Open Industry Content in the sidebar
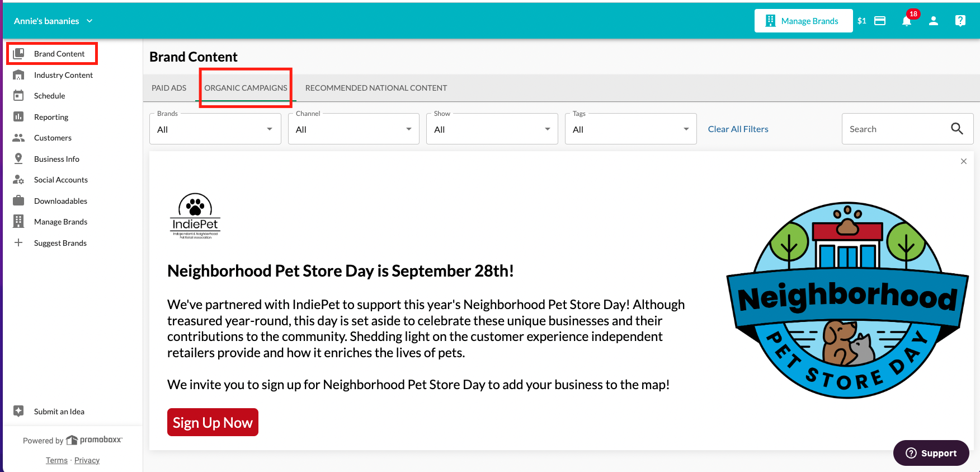Image resolution: width=980 pixels, height=472 pixels. click(x=63, y=75)
